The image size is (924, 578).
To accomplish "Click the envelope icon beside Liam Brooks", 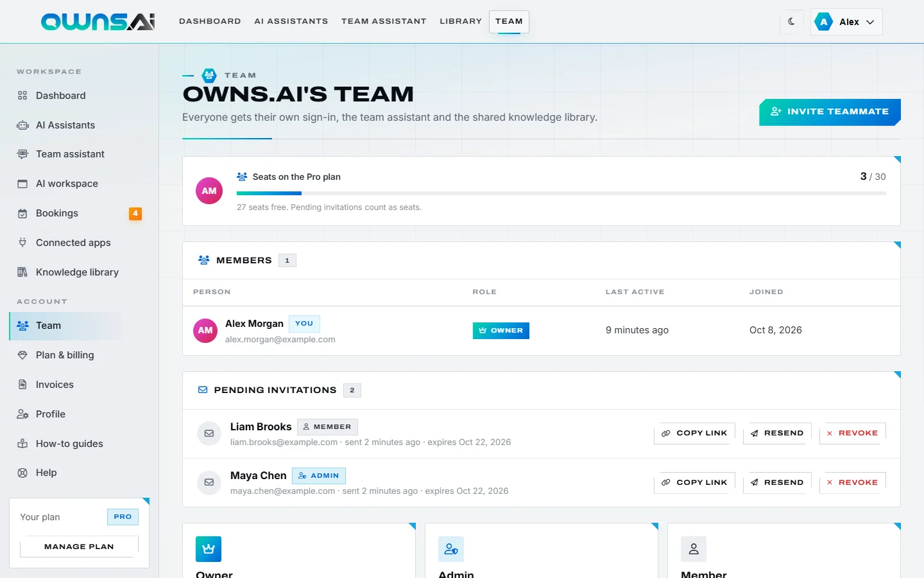I will pos(209,433).
